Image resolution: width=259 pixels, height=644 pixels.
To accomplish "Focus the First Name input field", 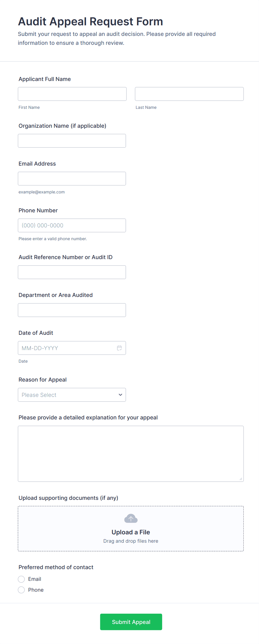I will click(x=72, y=94).
